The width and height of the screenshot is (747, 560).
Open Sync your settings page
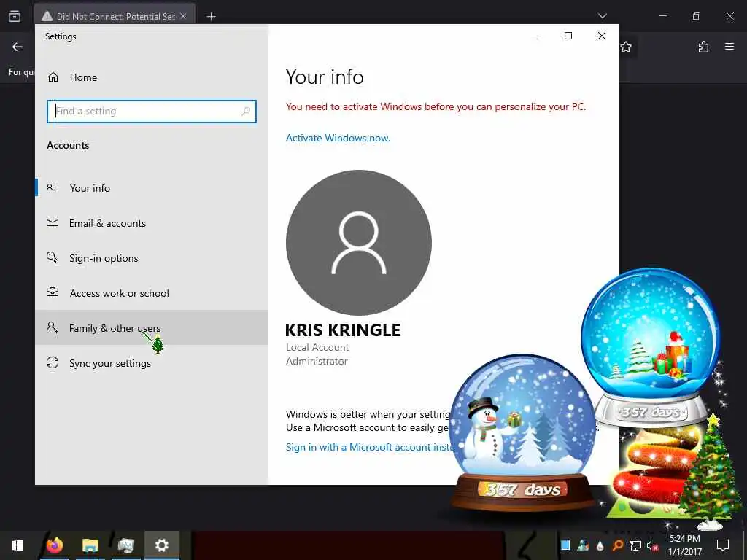pyautogui.click(x=152, y=363)
